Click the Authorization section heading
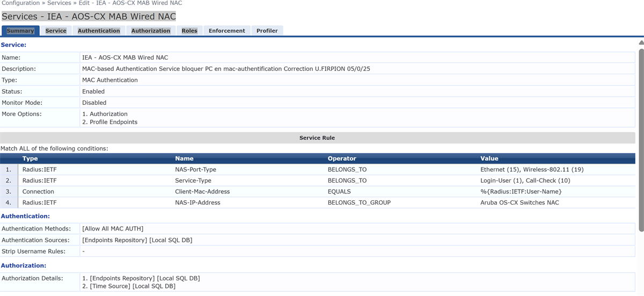Image resolution: width=644 pixels, height=296 pixels. click(x=24, y=265)
